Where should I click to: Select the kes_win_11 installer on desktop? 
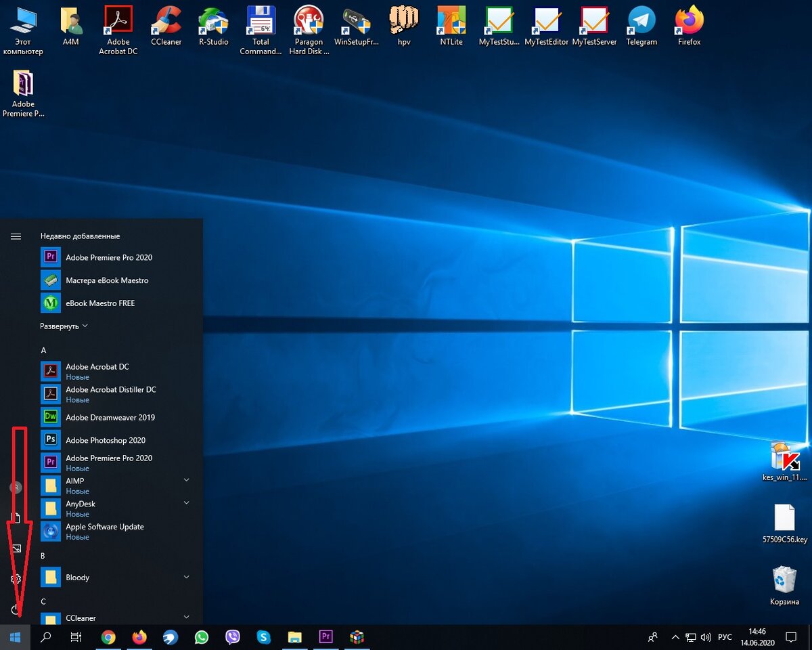click(784, 460)
